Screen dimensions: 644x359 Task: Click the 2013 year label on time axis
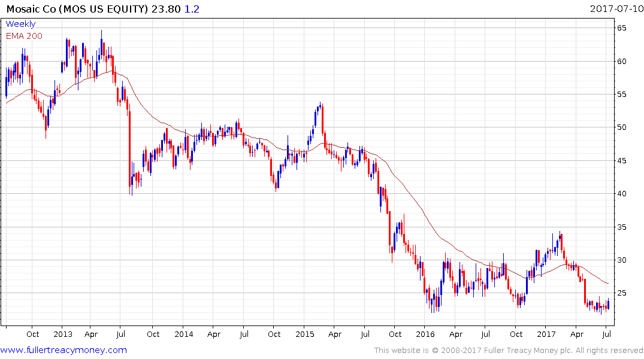[x=63, y=334]
